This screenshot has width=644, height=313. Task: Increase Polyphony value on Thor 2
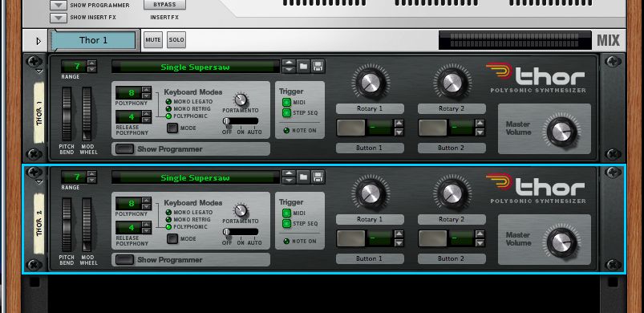pos(146,200)
